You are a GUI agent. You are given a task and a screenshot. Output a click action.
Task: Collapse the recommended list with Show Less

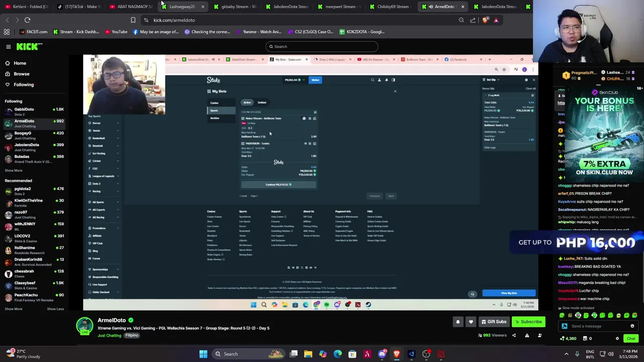pos(55,309)
